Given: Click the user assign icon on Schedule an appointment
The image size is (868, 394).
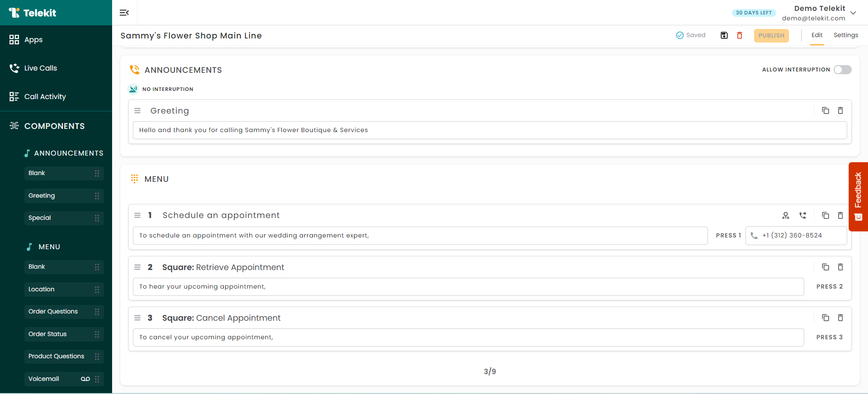Looking at the screenshot, I should tap(786, 216).
